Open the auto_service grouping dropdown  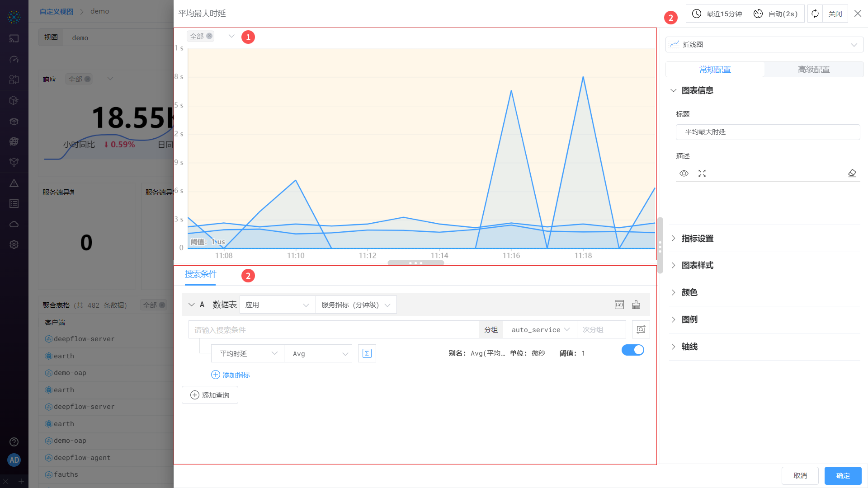tap(540, 329)
